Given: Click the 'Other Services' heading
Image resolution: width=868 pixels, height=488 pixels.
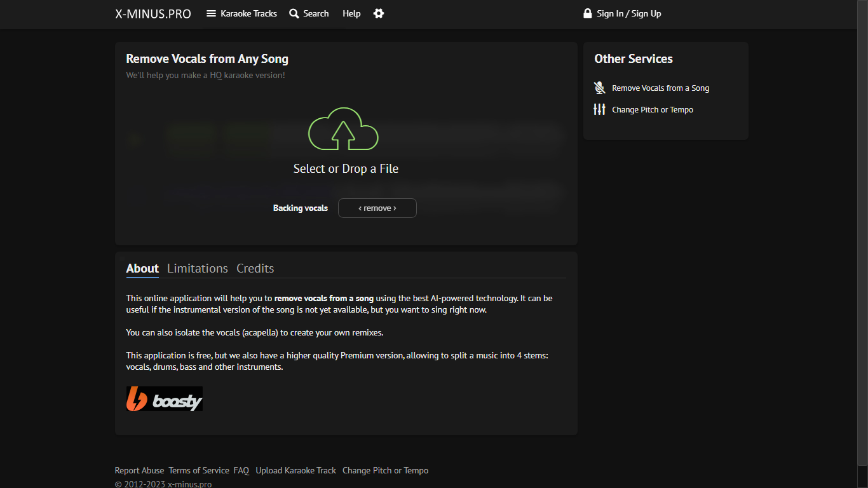Looking at the screenshot, I should [634, 58].
